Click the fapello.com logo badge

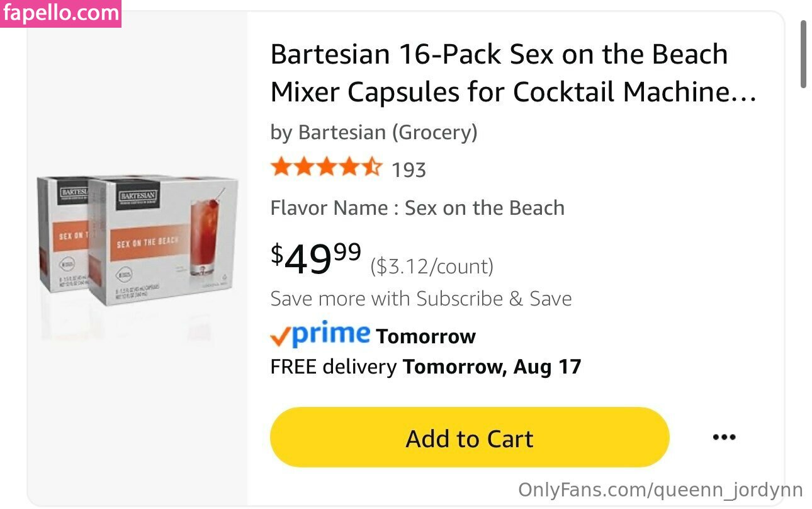tap(60, 13)
